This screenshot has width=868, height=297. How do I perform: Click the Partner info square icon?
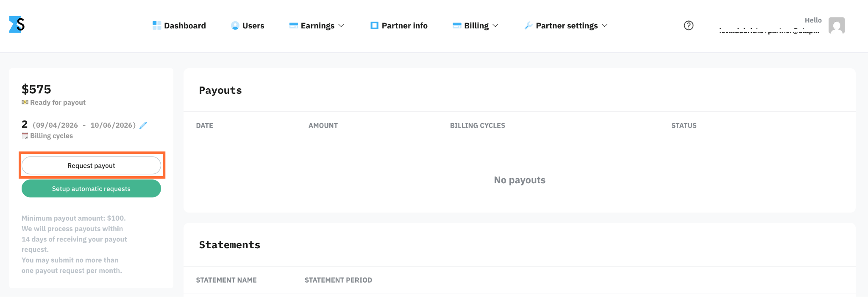click(x=374, y=25)
